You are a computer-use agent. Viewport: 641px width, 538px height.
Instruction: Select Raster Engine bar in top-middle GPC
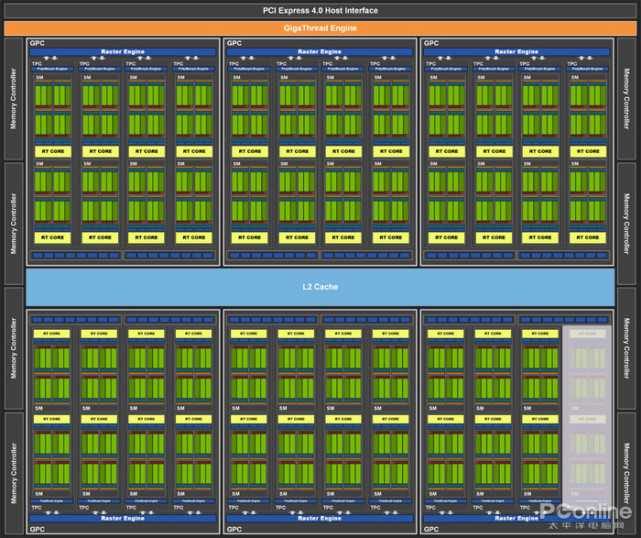pyautogui.click(x=319, y=51)
